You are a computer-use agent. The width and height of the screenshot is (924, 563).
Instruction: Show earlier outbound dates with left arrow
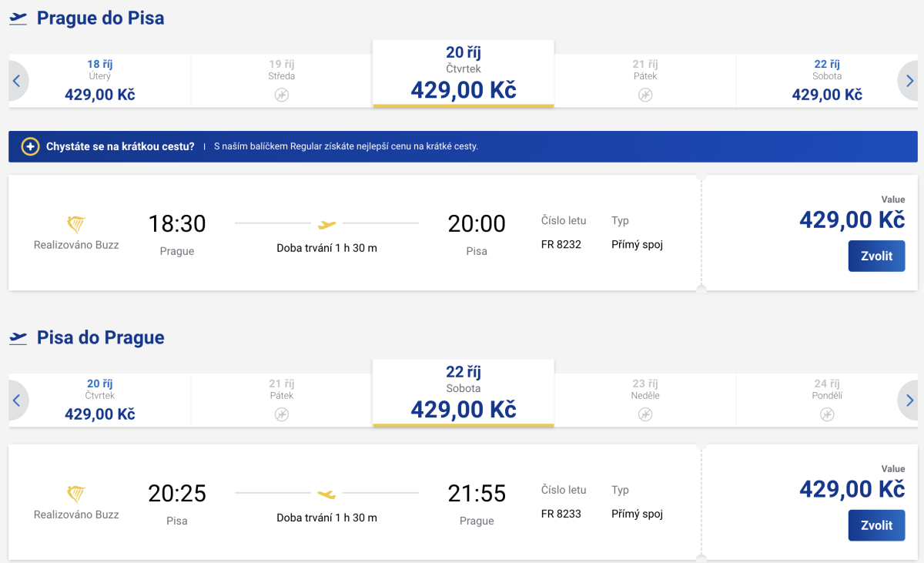coord(17,81)
